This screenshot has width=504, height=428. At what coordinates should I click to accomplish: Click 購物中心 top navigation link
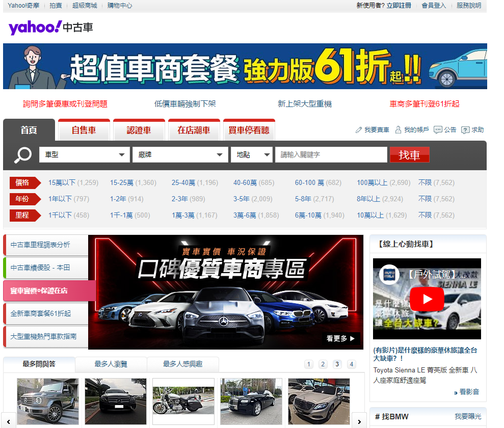pyautogui.click(x=120, y=6)
